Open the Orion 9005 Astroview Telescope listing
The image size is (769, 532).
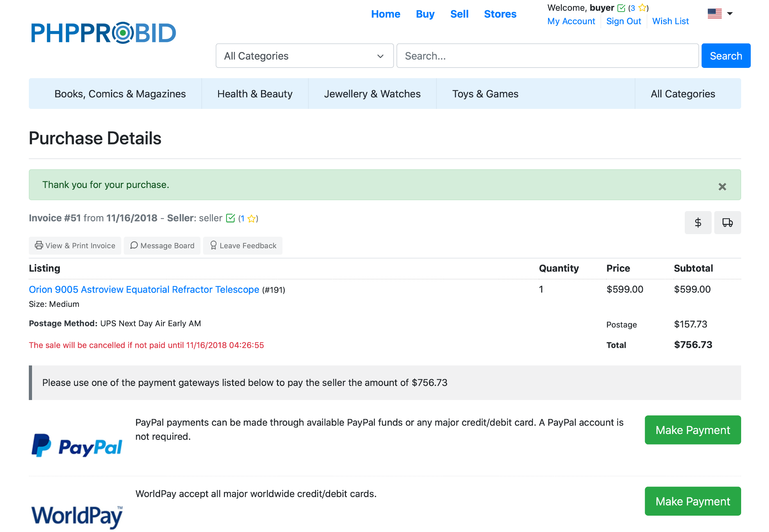point(144,289)
